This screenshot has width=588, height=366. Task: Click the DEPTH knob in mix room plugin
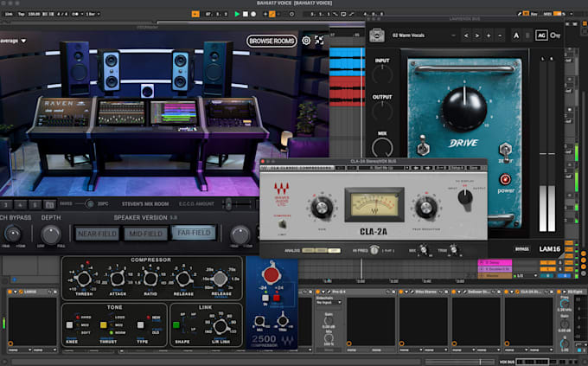click(x=51, y=235)
